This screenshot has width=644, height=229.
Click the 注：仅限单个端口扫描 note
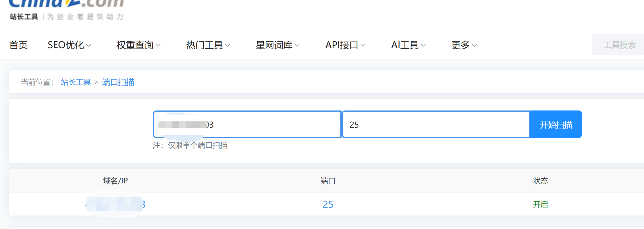(x=190, y=145)
